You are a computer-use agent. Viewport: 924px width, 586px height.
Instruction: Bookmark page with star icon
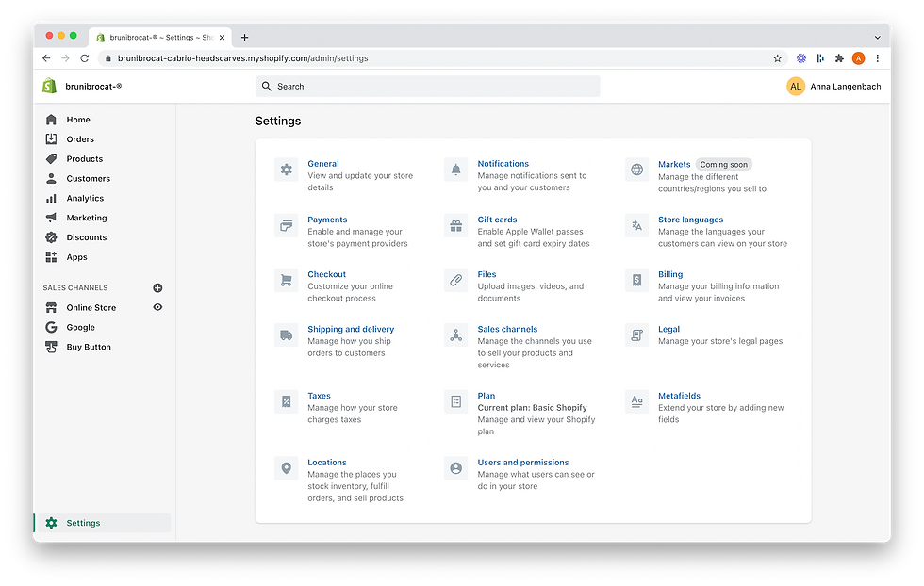click(777, 58)
